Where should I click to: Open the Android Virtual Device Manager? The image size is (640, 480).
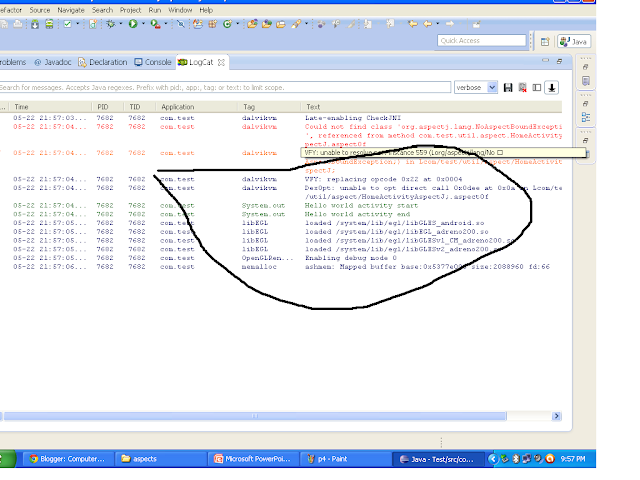pyautogui.click(x=49, y=24)
